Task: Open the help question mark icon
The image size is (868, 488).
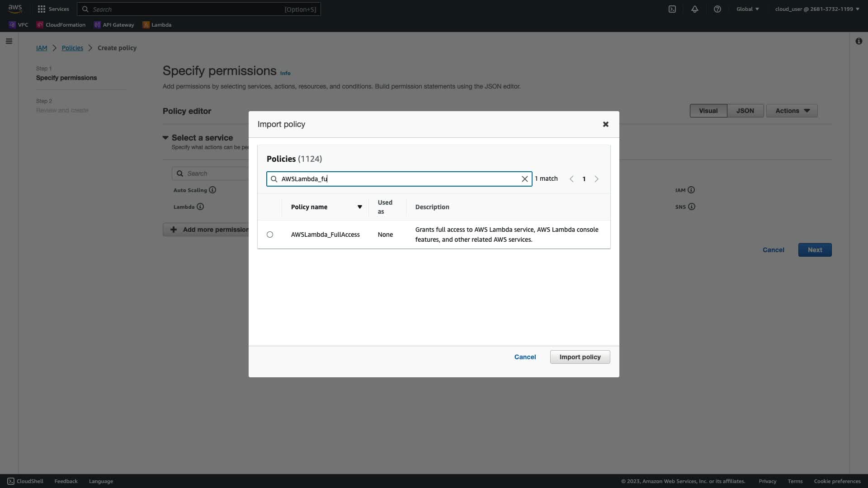Action: [717, 9]
